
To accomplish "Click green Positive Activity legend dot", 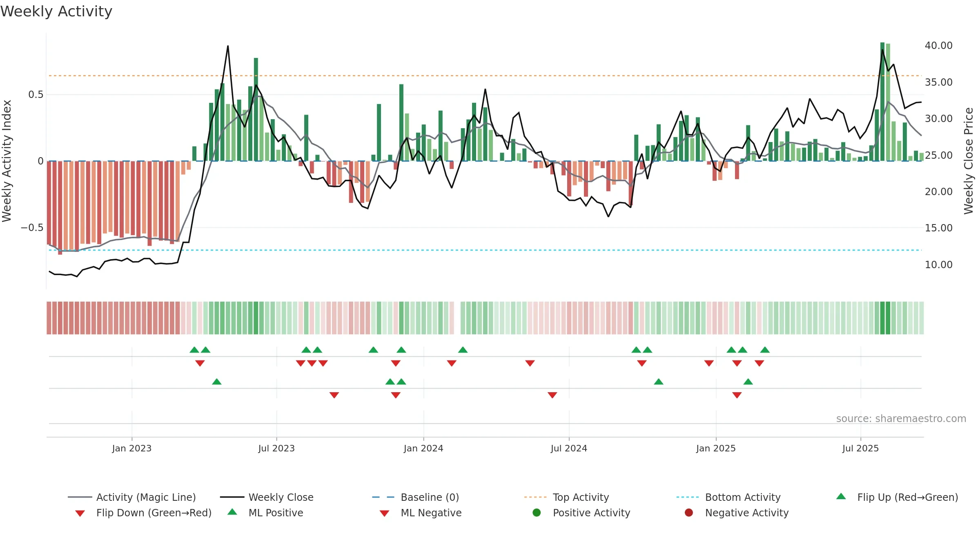I will tap(537, 512).
